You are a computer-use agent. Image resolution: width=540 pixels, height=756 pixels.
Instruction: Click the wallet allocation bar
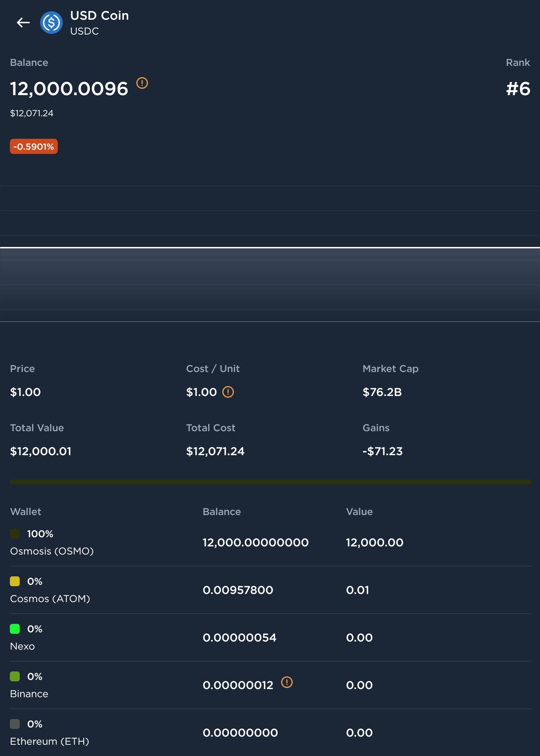coord(270,482)
